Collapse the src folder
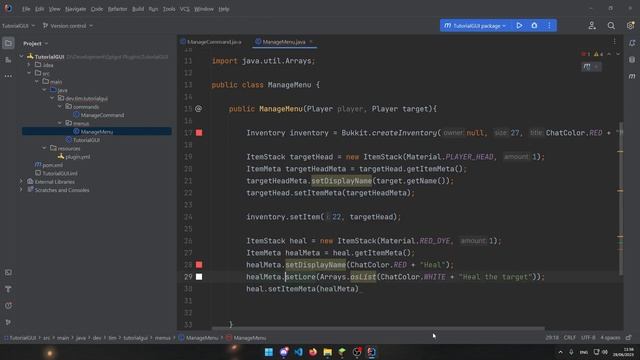640x360 pixels. [x=29, y=73]
